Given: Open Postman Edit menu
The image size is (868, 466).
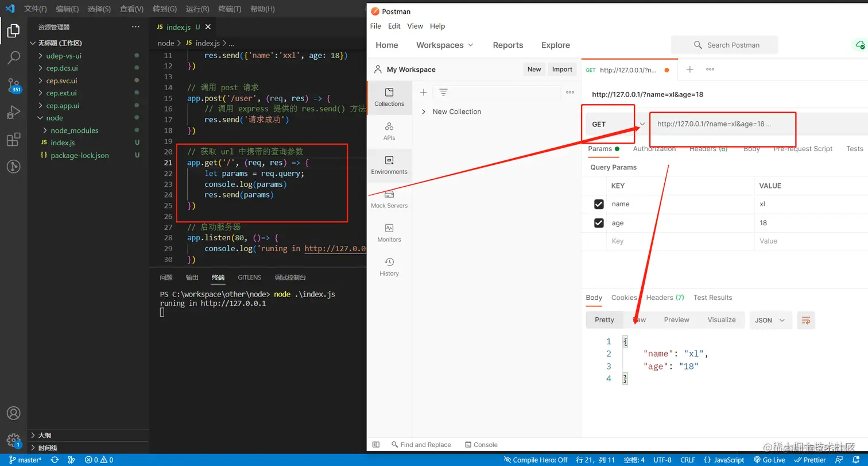Looking at the screenshot, I should 394,26.
